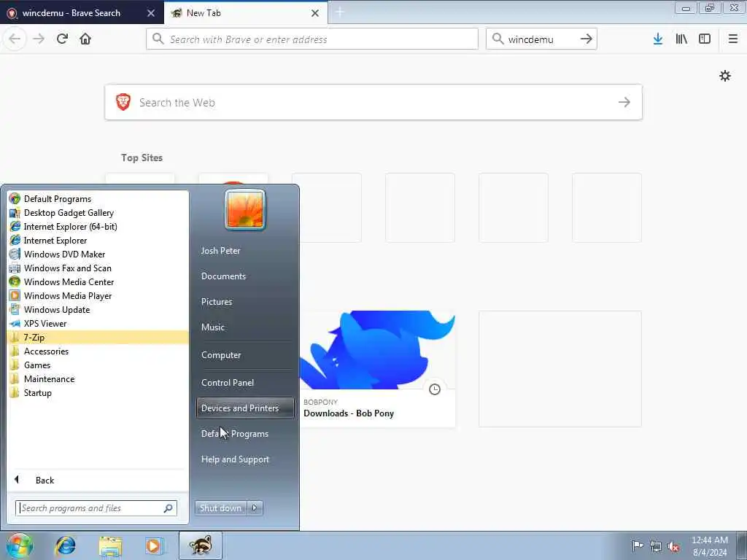Launch Default Programs from program list
747x560 pixels.
98,198
